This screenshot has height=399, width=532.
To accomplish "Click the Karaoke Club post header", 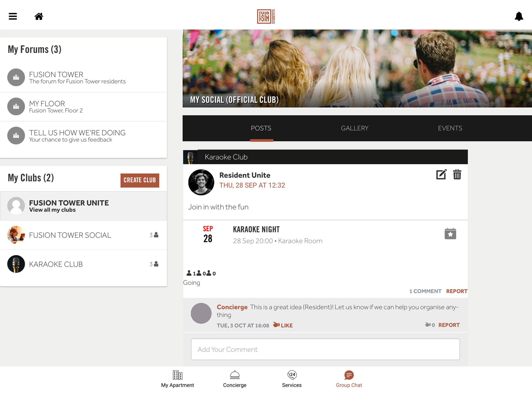I will tap(325, 157).
